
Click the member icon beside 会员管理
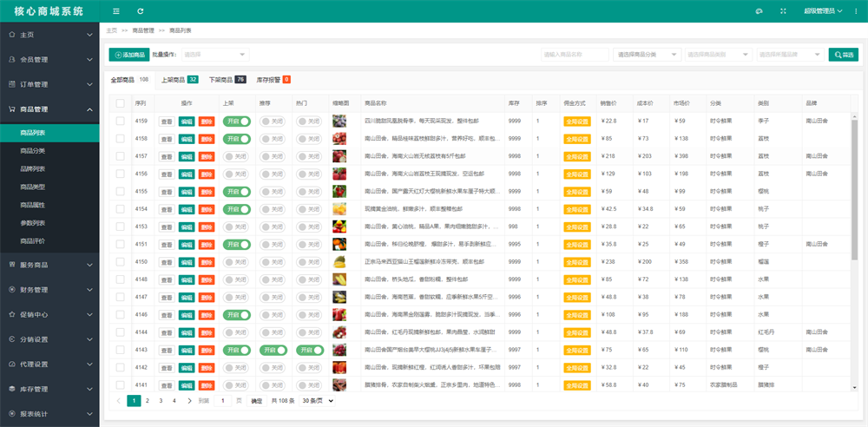point(11,60)
